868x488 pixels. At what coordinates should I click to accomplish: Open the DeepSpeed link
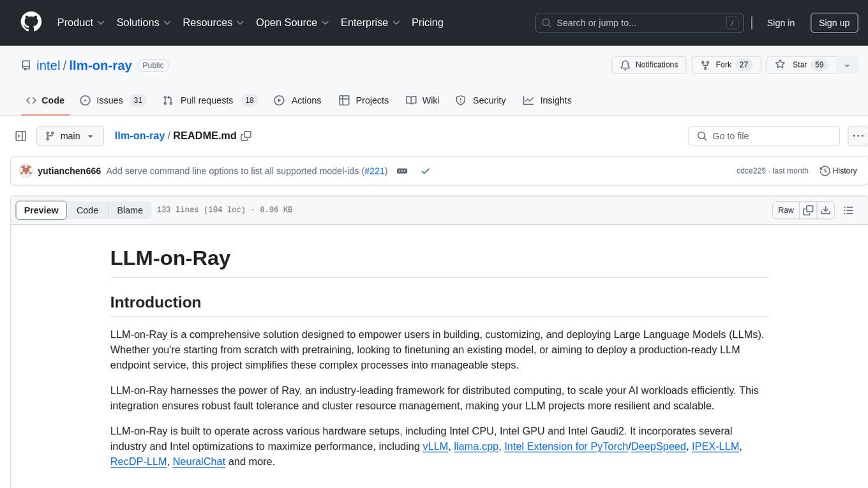(x=659, y=446)
